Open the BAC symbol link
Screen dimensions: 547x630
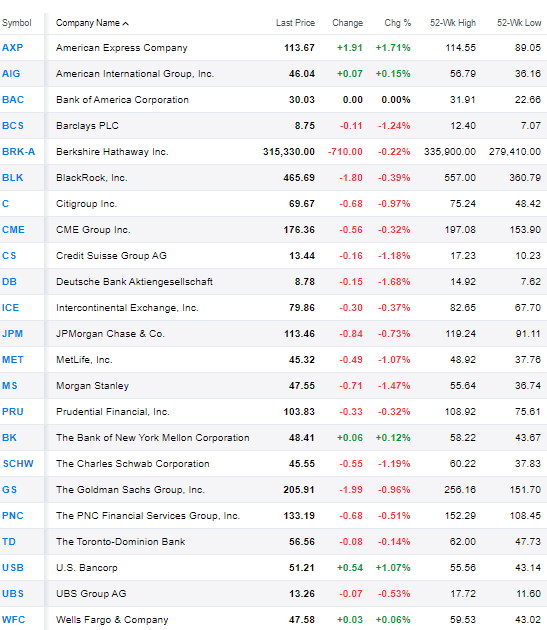click(x=13, y=100)
